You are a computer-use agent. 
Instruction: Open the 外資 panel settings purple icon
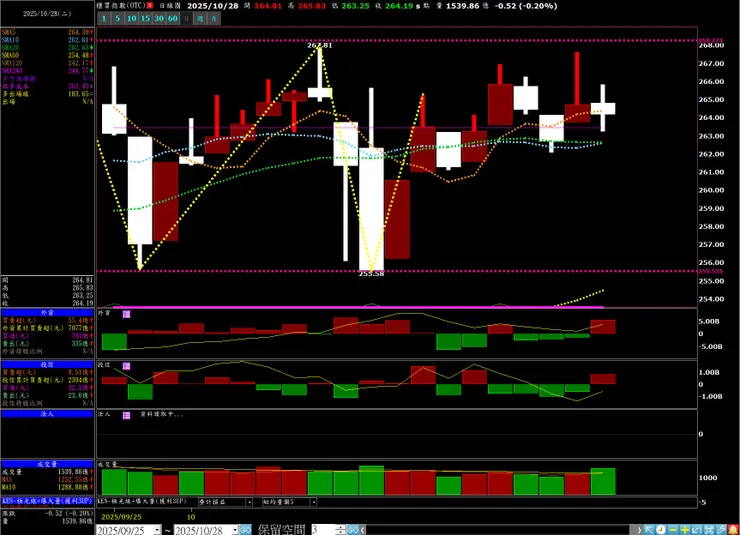[126, 314]
